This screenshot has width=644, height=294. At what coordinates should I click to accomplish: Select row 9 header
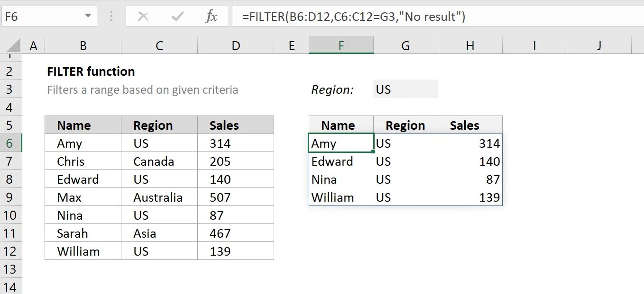point(10,197)
